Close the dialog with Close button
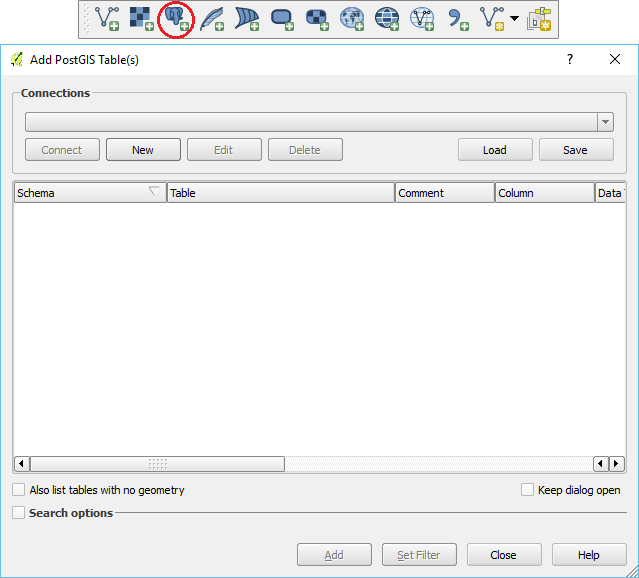Image resolution: width=639 pixels, height=578 pixels. [504, 555]
